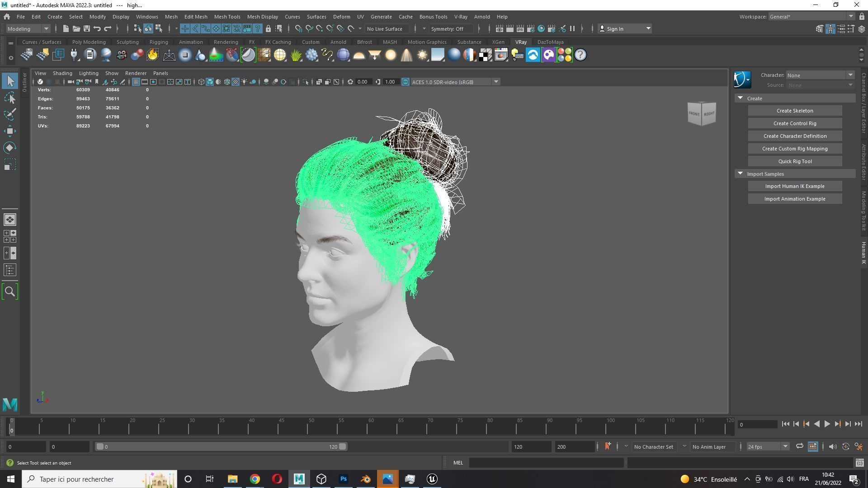The width and height of the screenshot is (868, 488).
Task: Toggle viewport use all lights bulb
Action: [244, 82]
